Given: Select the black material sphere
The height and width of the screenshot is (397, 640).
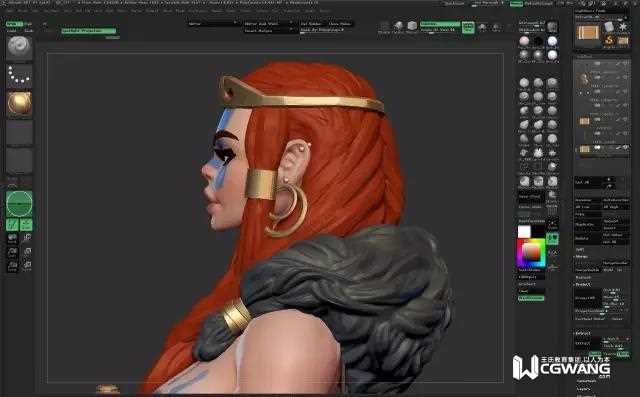Looking at the screenshot, I should [x=538, y=42].
